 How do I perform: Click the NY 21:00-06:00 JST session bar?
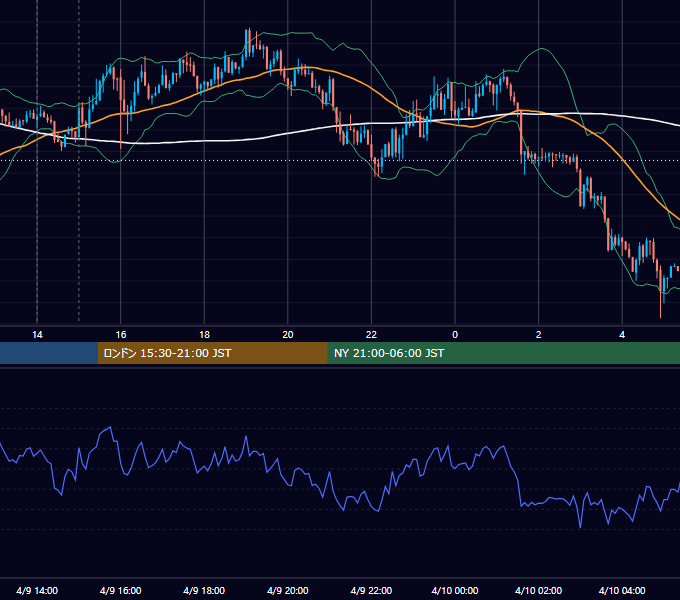click(x=503, y=353)
